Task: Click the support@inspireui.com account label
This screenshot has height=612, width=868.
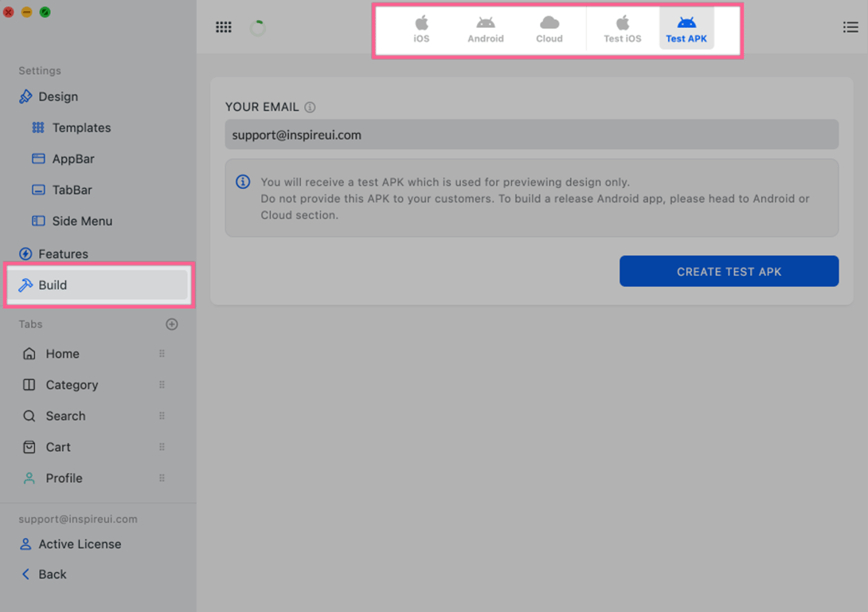Action: pos(77,519)
